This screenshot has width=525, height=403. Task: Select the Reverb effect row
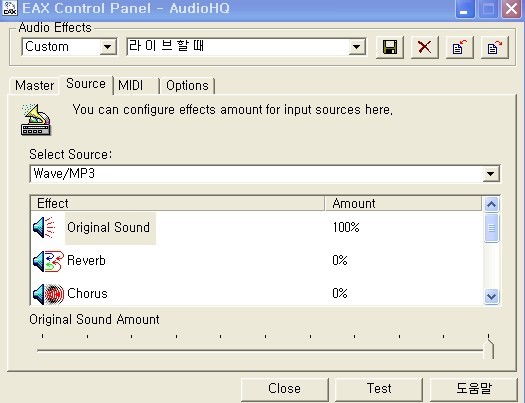click(256, 261)
